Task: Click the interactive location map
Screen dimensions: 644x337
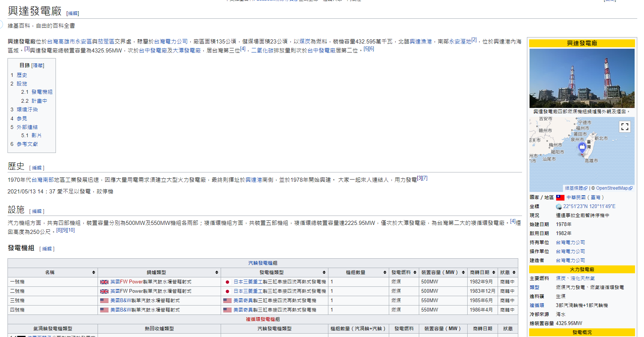Action: (582, 154)
